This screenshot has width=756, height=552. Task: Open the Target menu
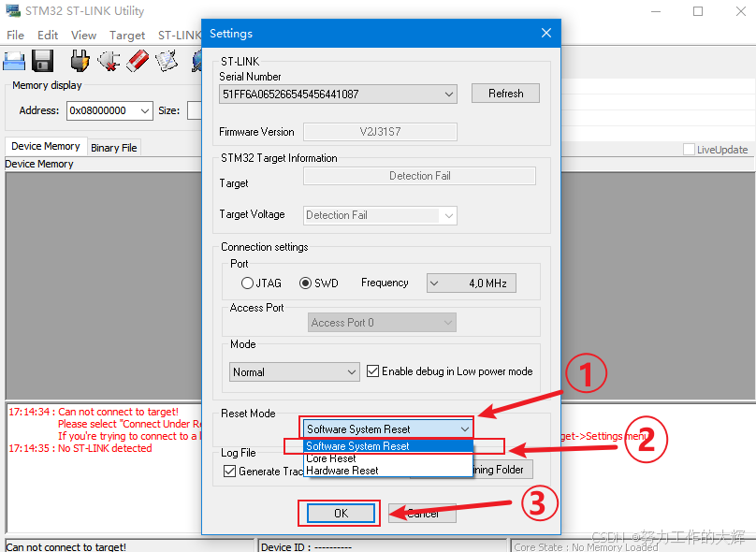pos(127,36)
